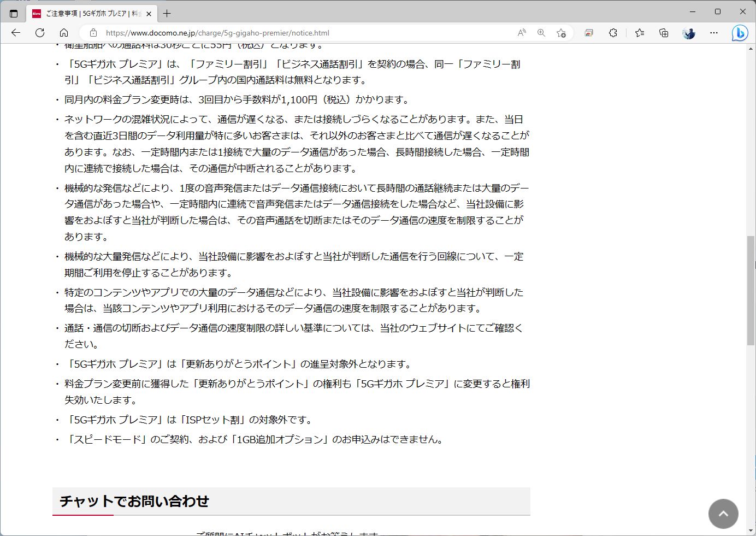
Task: Click the sentence about 更新ありがとうポイント の進呈対象外
Action: point(239,364)
